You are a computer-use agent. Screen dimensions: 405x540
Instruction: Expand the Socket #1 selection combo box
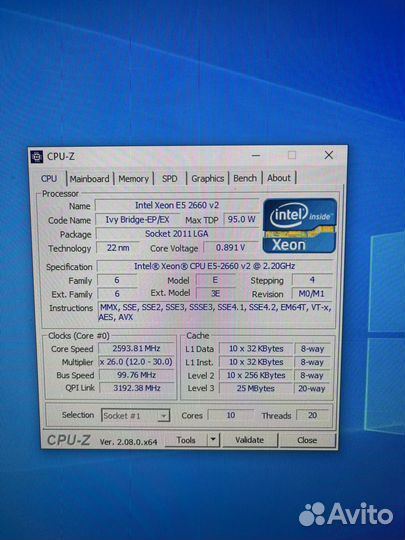tap(136, 415)
